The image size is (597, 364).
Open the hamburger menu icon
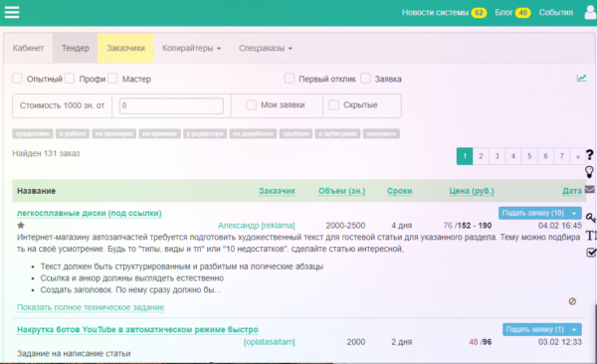(x=12, y=12)
